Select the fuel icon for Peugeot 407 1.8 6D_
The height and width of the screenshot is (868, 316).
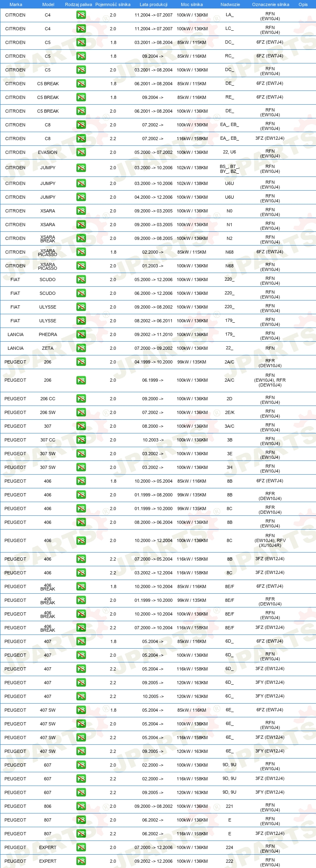point(81,641)
